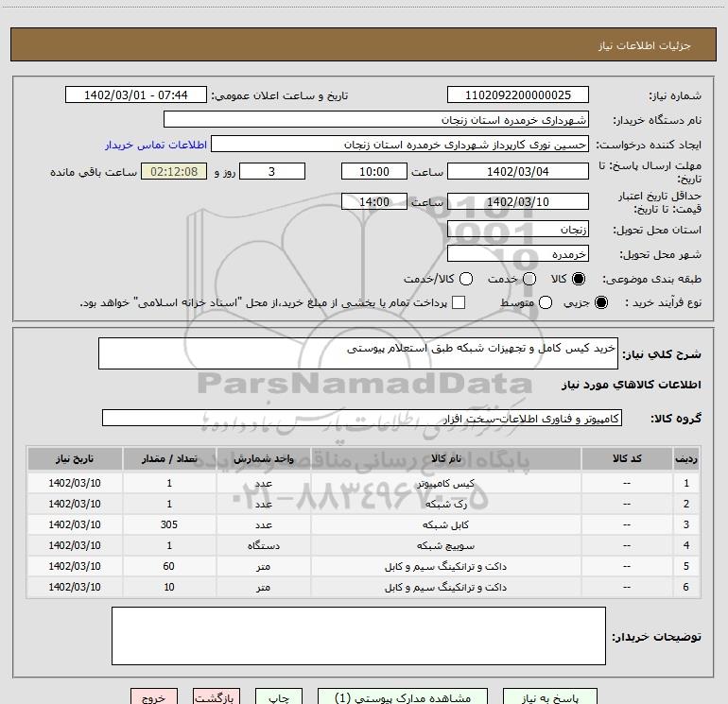This screenshot has width=728, height=704.
Task: Click the چاپ print button
Action: click(279, 697)
